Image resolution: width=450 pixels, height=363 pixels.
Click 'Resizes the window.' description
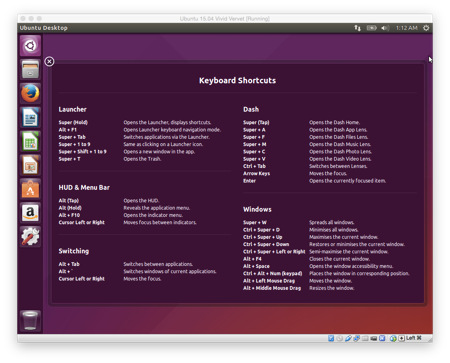332,288
